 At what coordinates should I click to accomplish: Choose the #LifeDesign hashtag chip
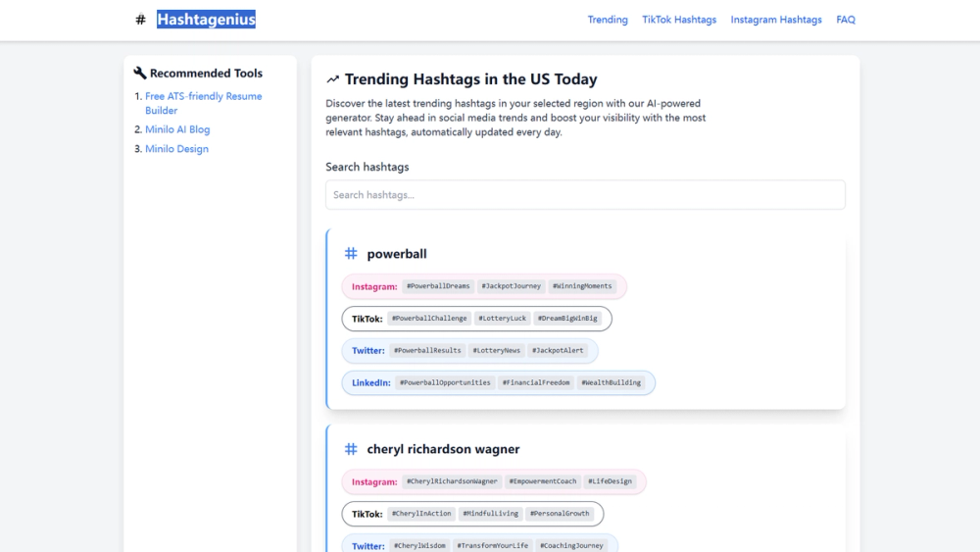[x=610, y=481]
